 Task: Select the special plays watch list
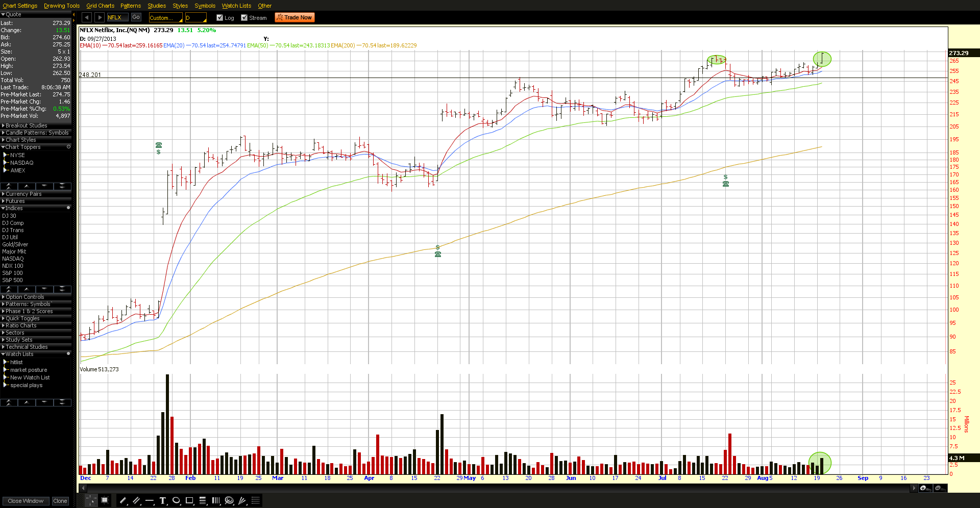(x=27, y=385)
